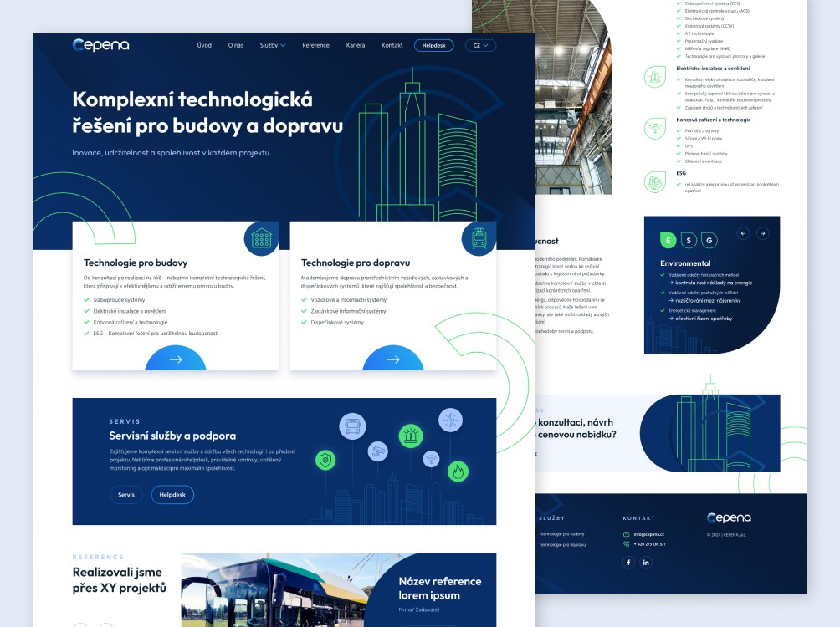Click the Cepena logo in the header
The height and width of the screenshot is (627, 840).
[x=100, y=45]
